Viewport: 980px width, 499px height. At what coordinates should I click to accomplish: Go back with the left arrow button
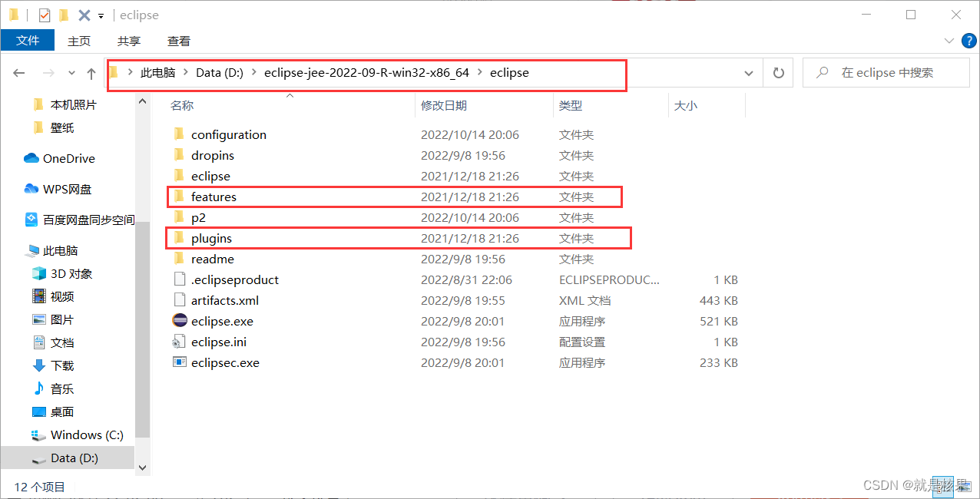pos(19,73)
